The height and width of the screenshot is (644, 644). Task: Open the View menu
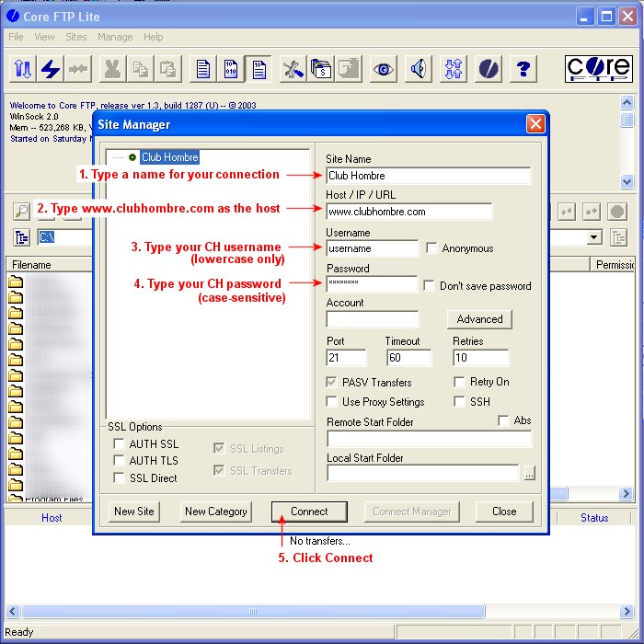(x=44, y=37)
